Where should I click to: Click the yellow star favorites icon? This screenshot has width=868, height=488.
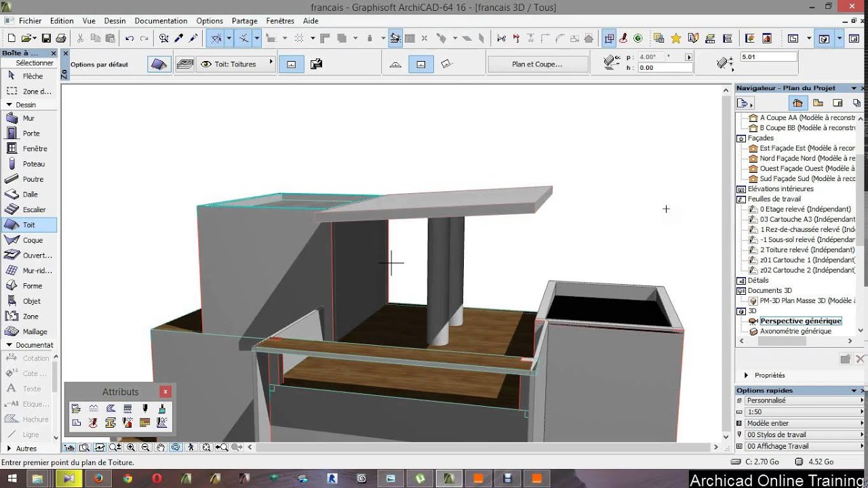(x=676, y=39)
